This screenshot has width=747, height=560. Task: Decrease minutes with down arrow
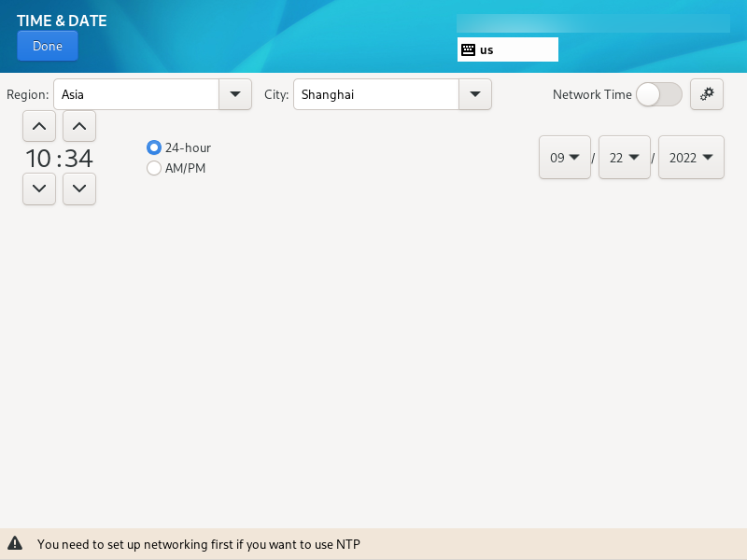(79, 189)
